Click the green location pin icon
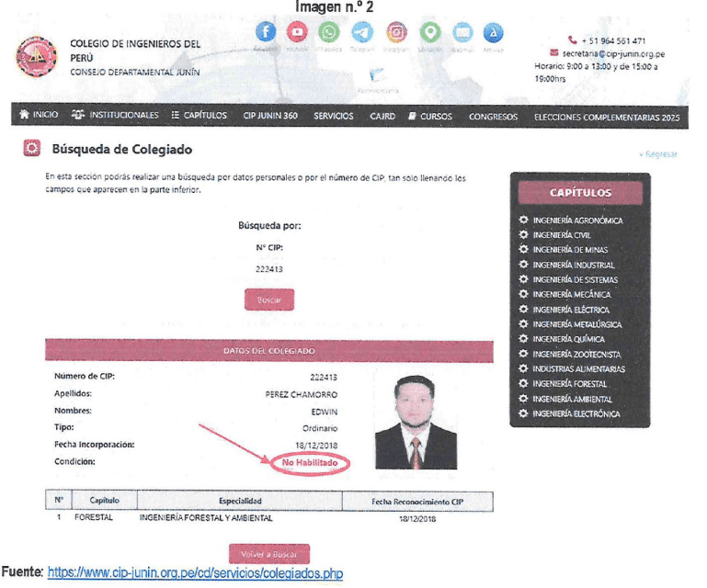 tap(430, 32)
